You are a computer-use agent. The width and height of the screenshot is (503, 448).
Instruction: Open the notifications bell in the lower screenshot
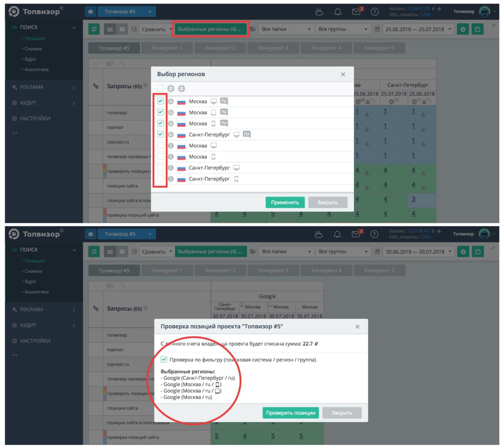[337, 234]
